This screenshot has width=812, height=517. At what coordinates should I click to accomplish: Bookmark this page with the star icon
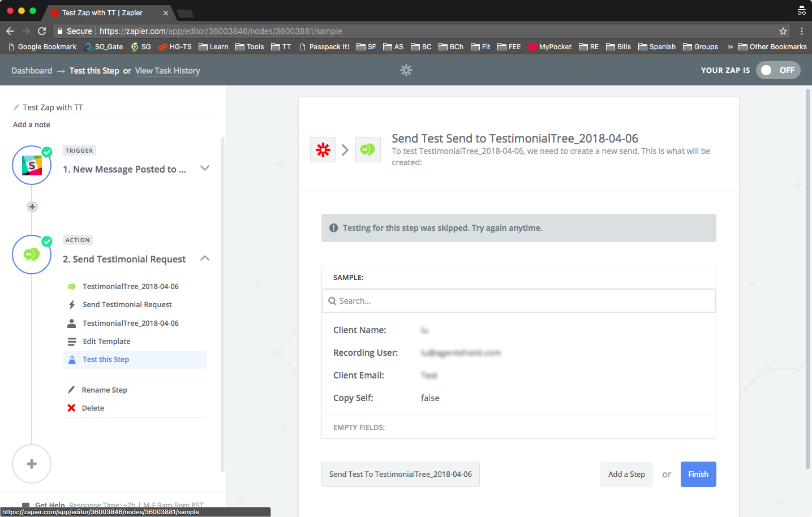(x=783, y=31)
